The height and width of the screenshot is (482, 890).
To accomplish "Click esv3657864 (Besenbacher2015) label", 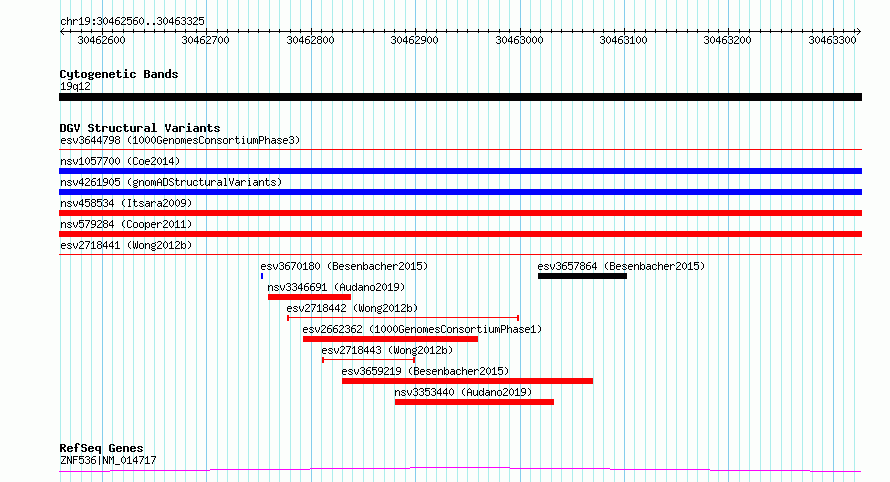I will tap(621, 266).
